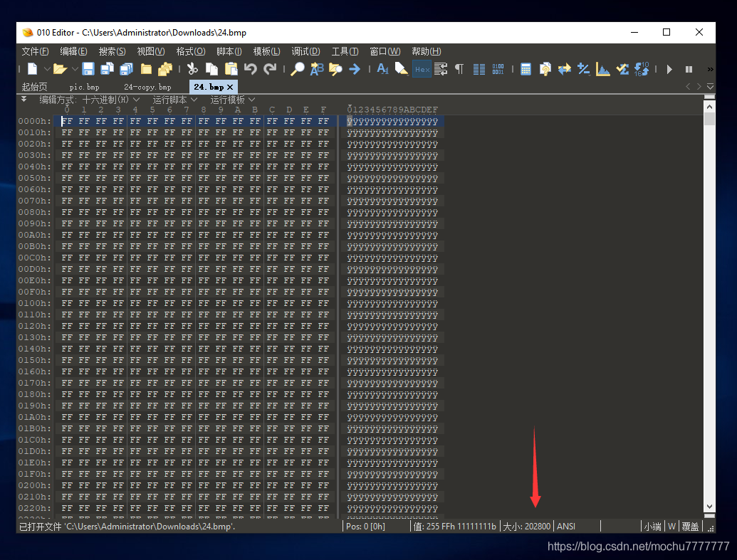Click the Close All stacked folders icon
This screenshot has width=737, height=560.
[x=165, y=69]
